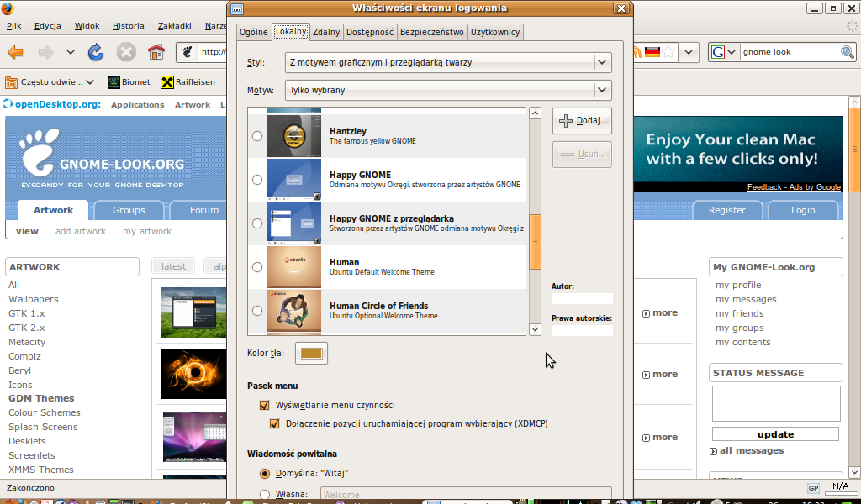861x504 pixels.
Task: Click the GNOME foot site icon in address bar
Action: 188,52
